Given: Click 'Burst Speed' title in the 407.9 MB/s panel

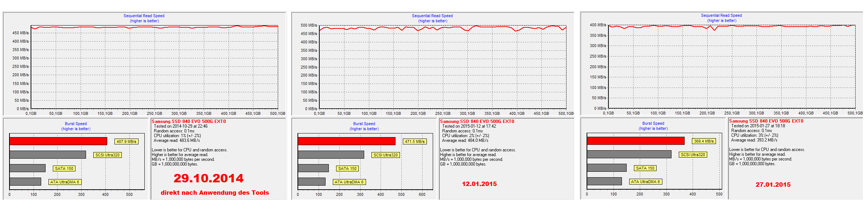Looking at the screenshot, I should tap(76, 124).
